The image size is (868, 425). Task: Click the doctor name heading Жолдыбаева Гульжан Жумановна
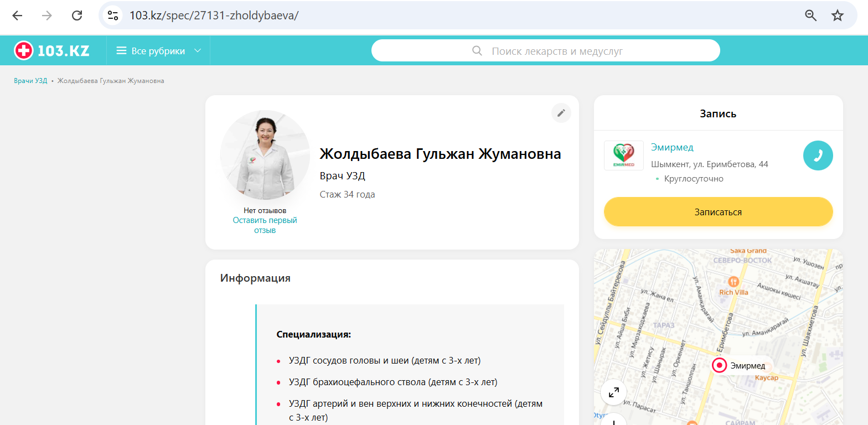click(x=441, y=154)
